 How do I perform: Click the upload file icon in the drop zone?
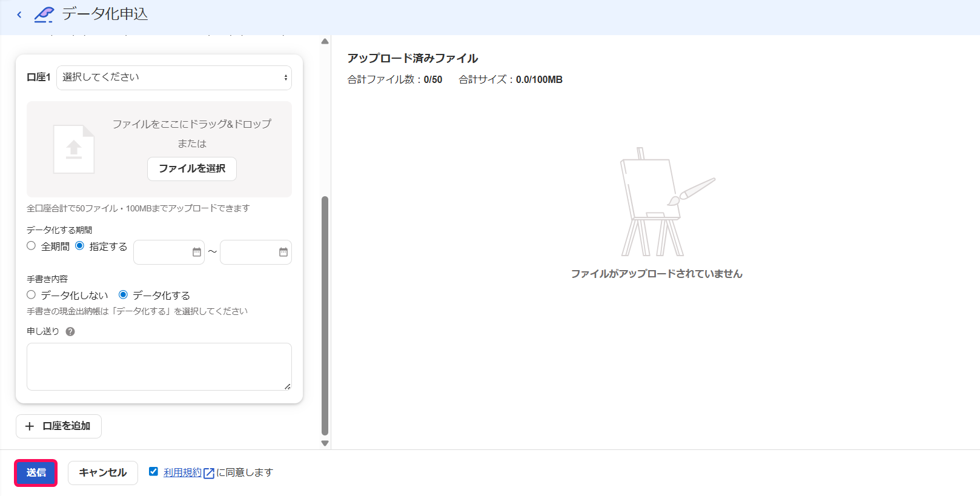[74, 149]
